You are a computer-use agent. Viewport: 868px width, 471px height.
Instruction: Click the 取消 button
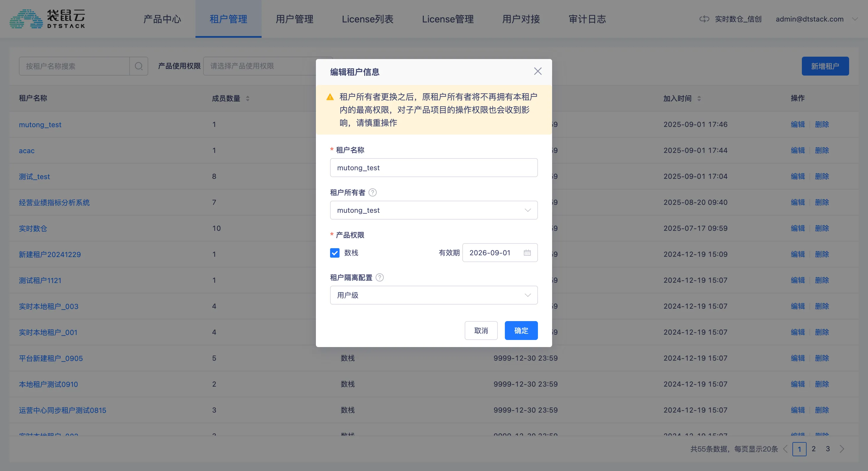click(481, 331)
